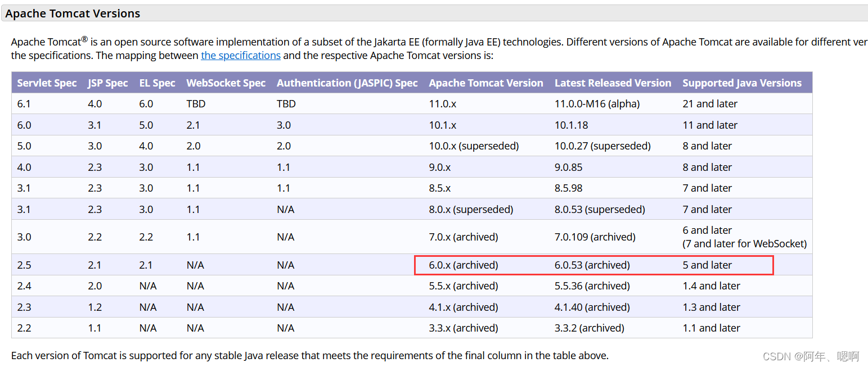
Task: Click the '8.0.53 (superseded)' release cell
Action: pos(600,209)
